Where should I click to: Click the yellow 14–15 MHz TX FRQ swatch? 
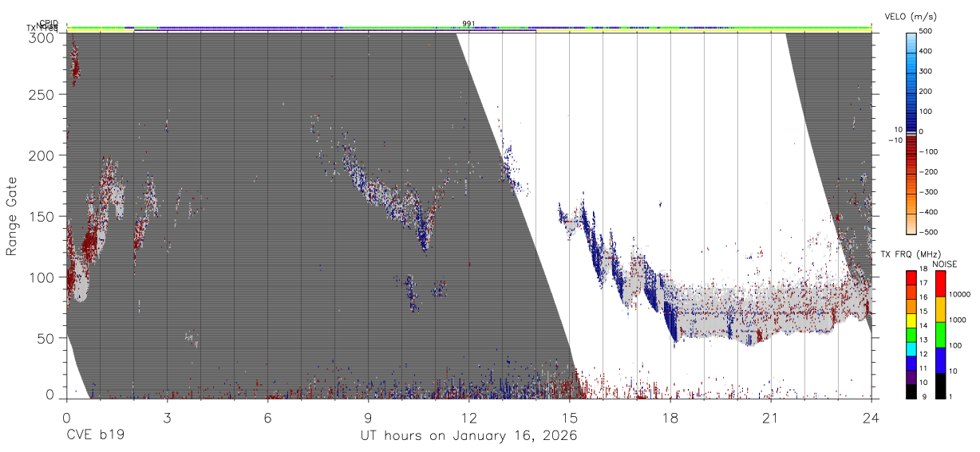[911, 320]
